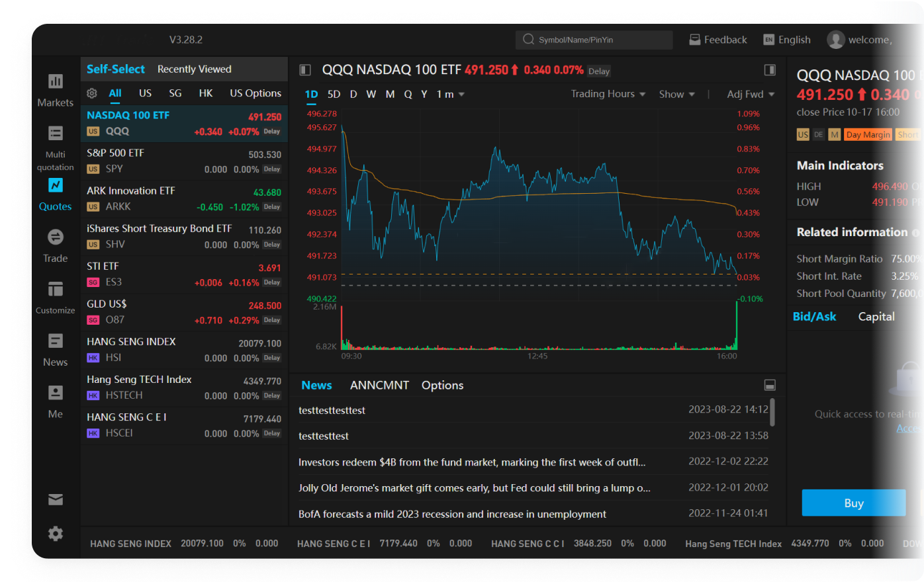Open the Customize layout icon
The image size is (924, 582).
pyautogui.click(x=56, y=289)
